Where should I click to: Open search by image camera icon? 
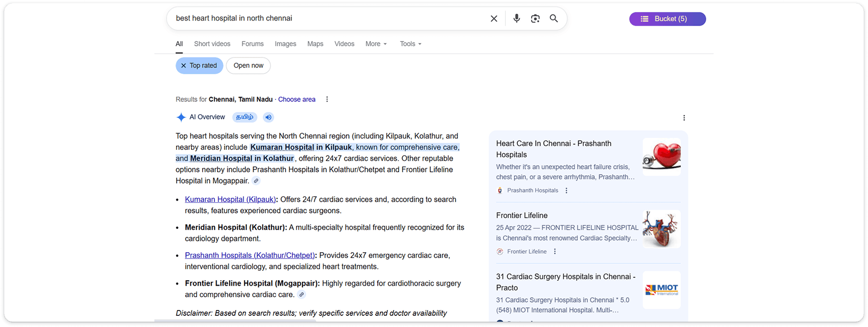click(x=535, y=19)
